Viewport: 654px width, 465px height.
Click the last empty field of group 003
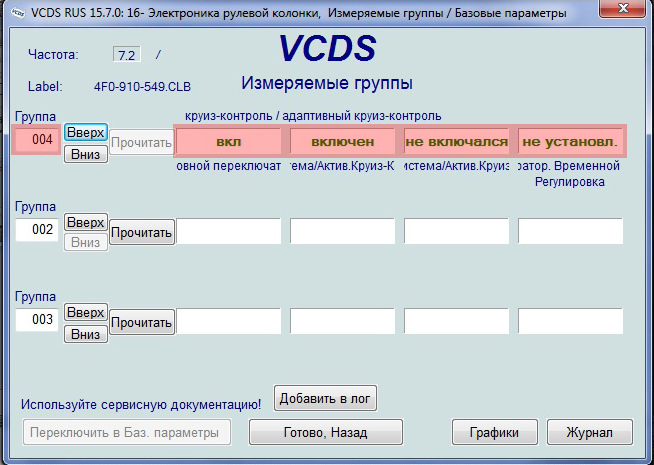tap(570, 321)
